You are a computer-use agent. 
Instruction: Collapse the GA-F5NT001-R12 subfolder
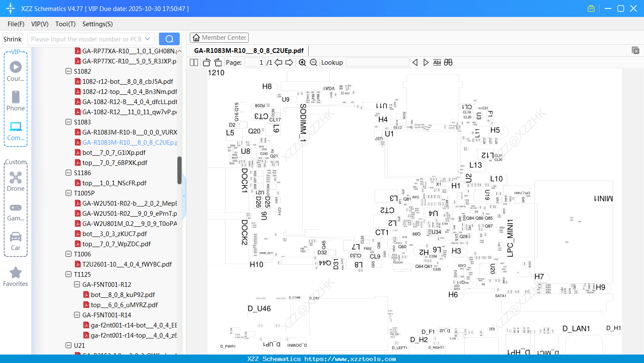[77, 284]
